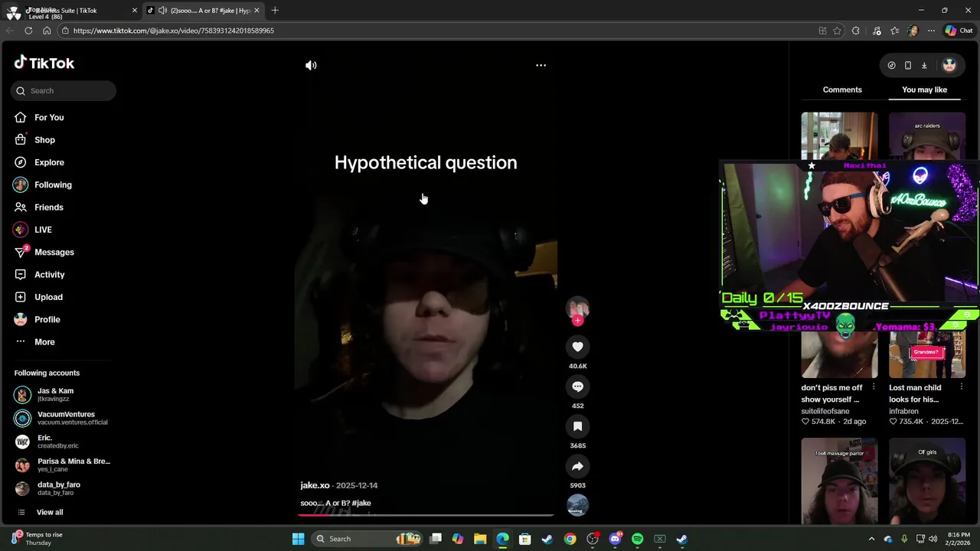The width and height of the screenshot is (980, 551).
Task: Seek on the video progress bar
Action: [426, 514]
